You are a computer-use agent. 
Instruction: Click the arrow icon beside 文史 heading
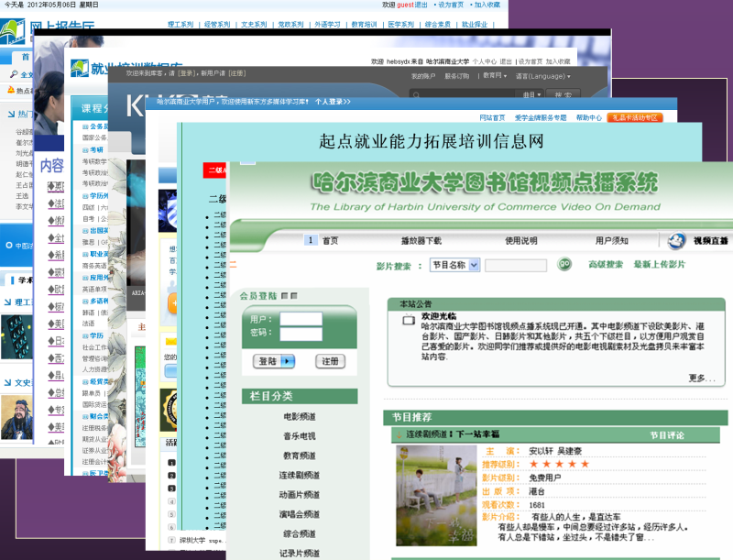pyautogui.click(x=7, y=383)
